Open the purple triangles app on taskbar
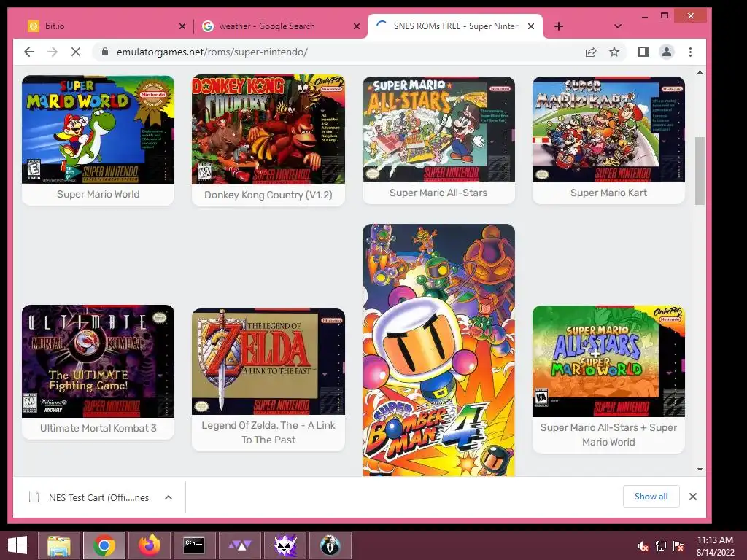 coord(240,545)
